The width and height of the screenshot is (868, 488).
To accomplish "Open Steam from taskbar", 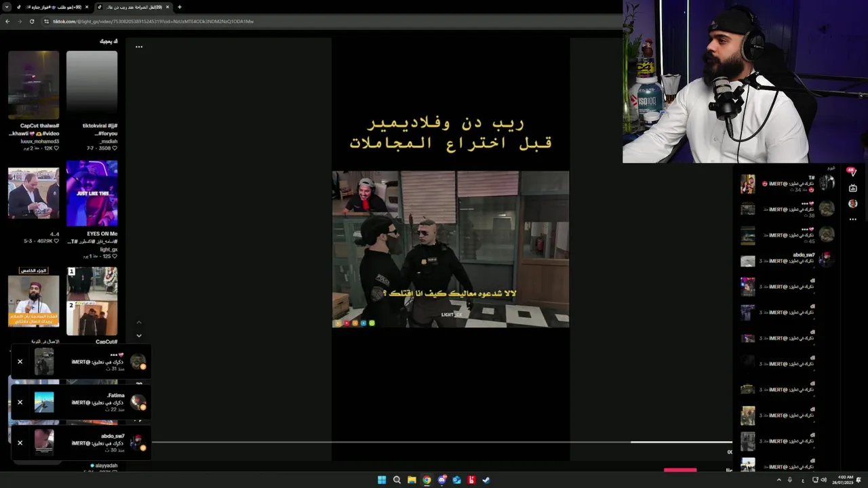I will coord(486,480).
